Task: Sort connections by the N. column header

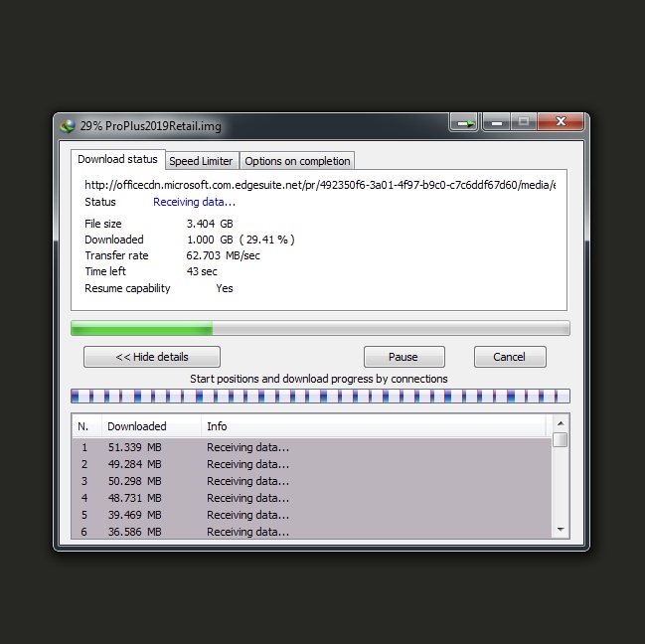Action: [x=85, y=426]
